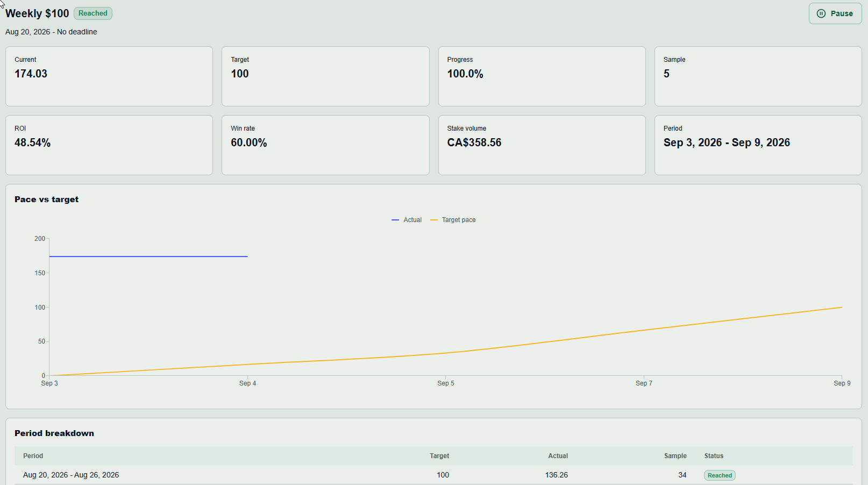Screen dimensions: 868x485
Task: Click the ROI value 48.54%
Action: tap(33, 142)
